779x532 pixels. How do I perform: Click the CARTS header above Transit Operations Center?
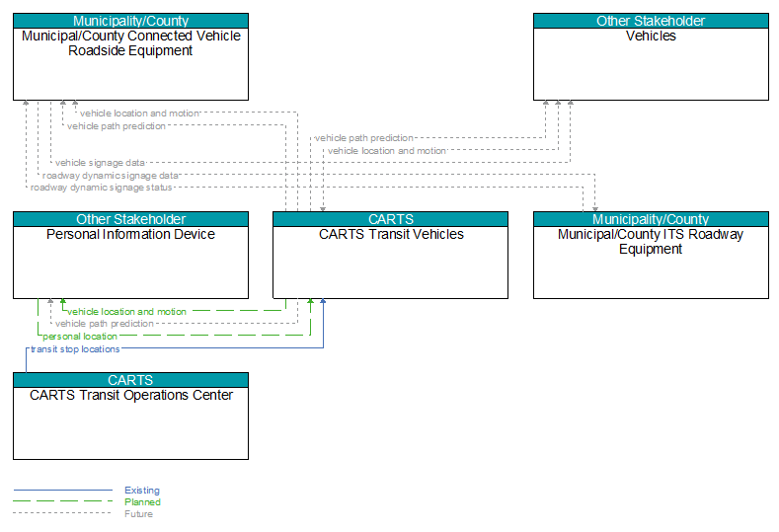[130, 380]
